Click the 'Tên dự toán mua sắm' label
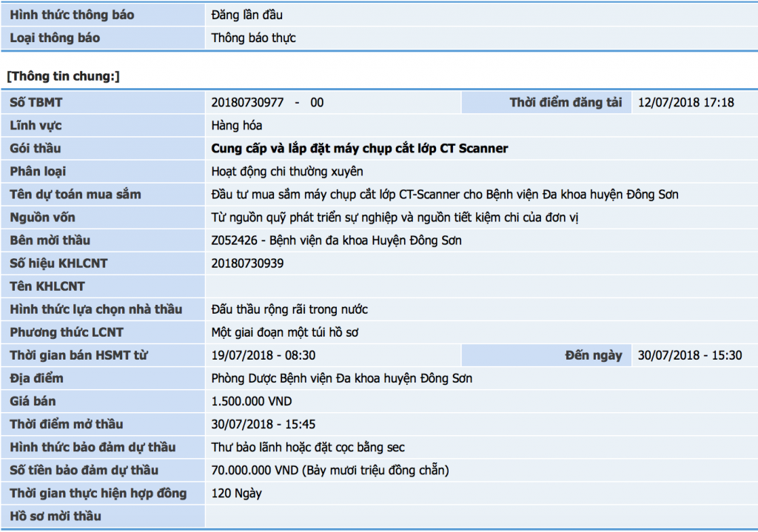Image resolution: width=758 pixels, height=532 pixels. pyautogui.click(x=75, y=195)
